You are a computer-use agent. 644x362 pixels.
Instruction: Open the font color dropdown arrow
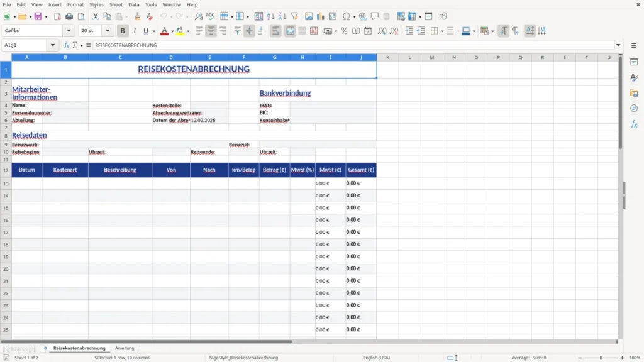pos(172,31)
